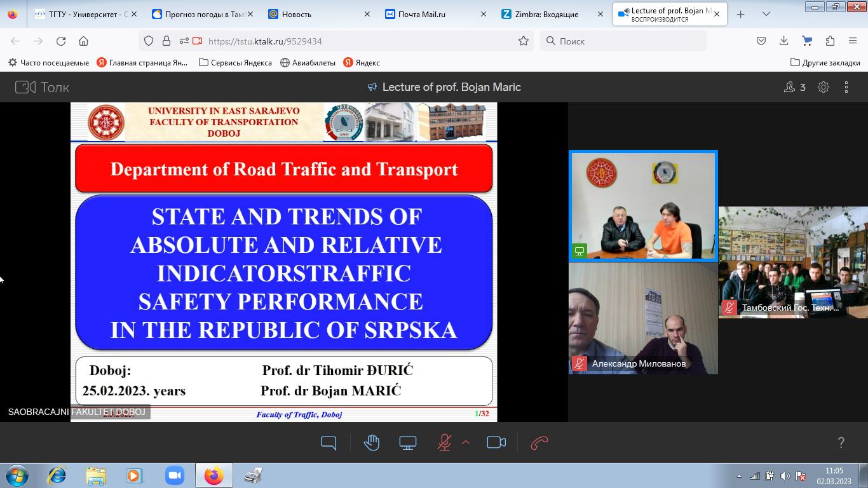Open Firefox downloads panel
This screenshot has height=488, width=868.
[x=783, y=41]
